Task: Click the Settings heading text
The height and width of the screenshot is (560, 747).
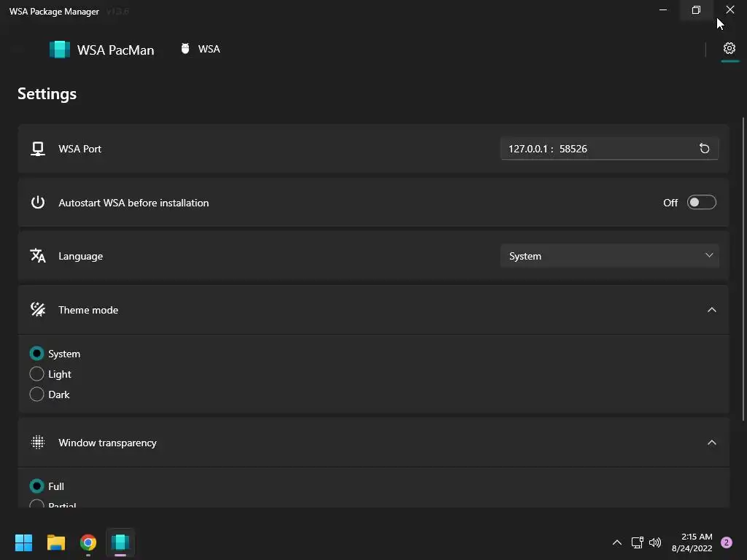Action: 47,94
